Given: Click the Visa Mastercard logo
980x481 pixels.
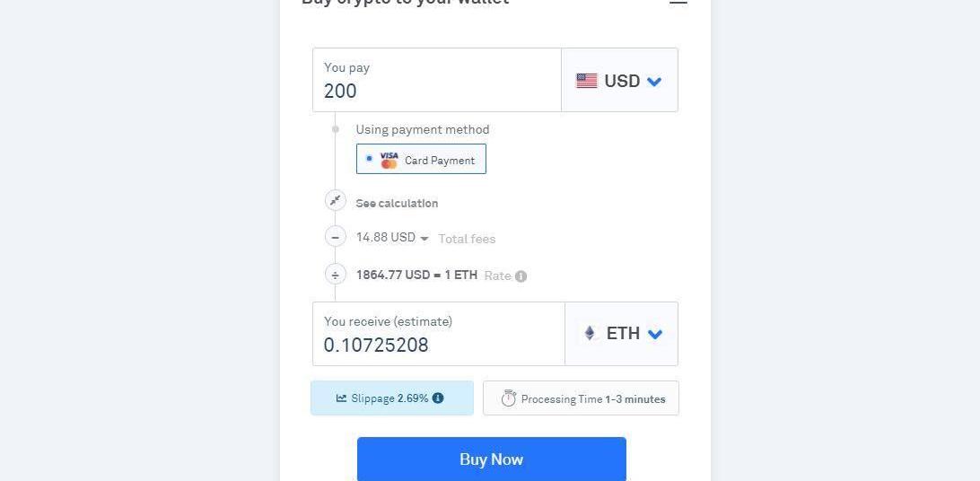Looking at the screenshot, I should point(389,160).
